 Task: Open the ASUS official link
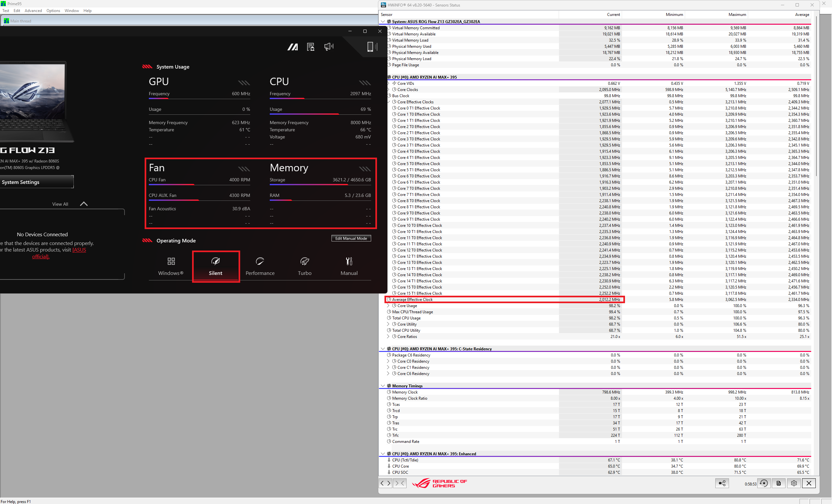59,253
